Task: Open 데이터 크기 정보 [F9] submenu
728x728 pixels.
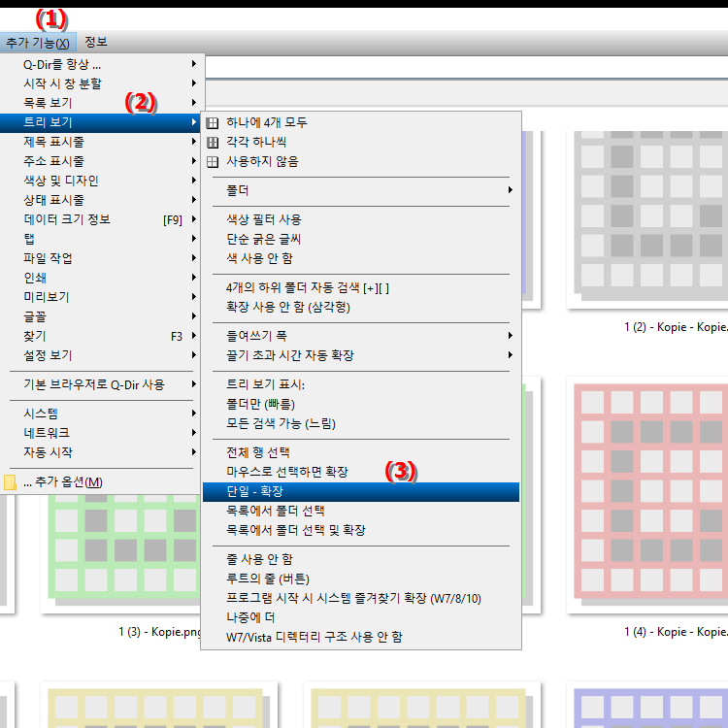Action: (x=100, y=219)
